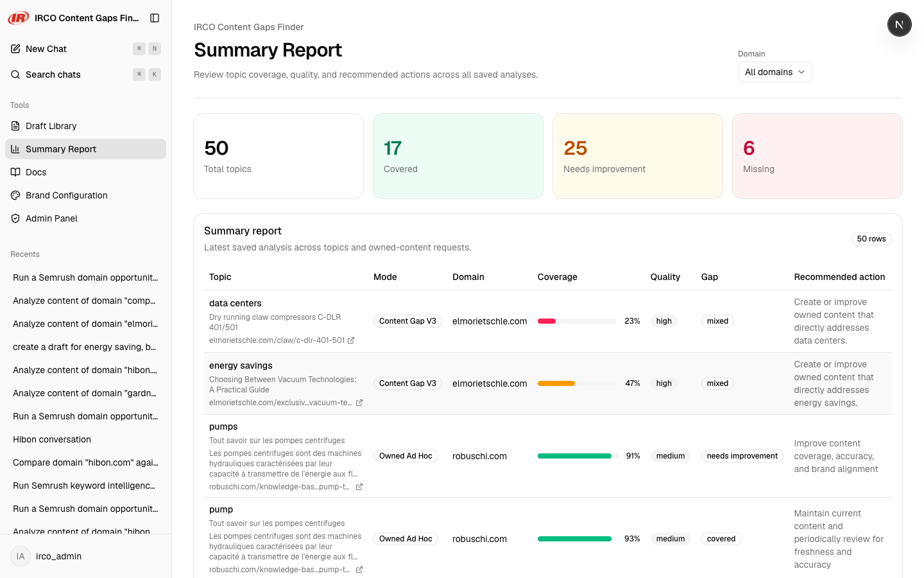Click the 47% coverage bar for energy savings
The height and width of the screenshot is (578, 924).
[x=577, y=383]
